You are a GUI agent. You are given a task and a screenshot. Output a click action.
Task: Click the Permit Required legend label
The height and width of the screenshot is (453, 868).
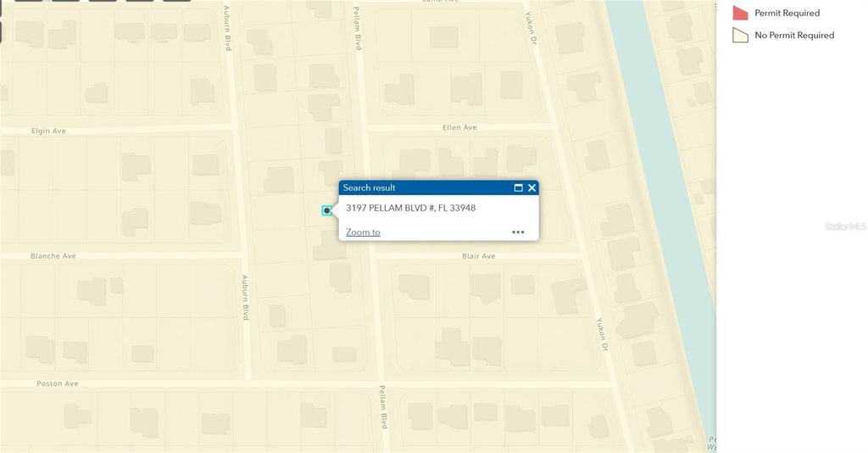pyautogui.click(x=787, y=13)
